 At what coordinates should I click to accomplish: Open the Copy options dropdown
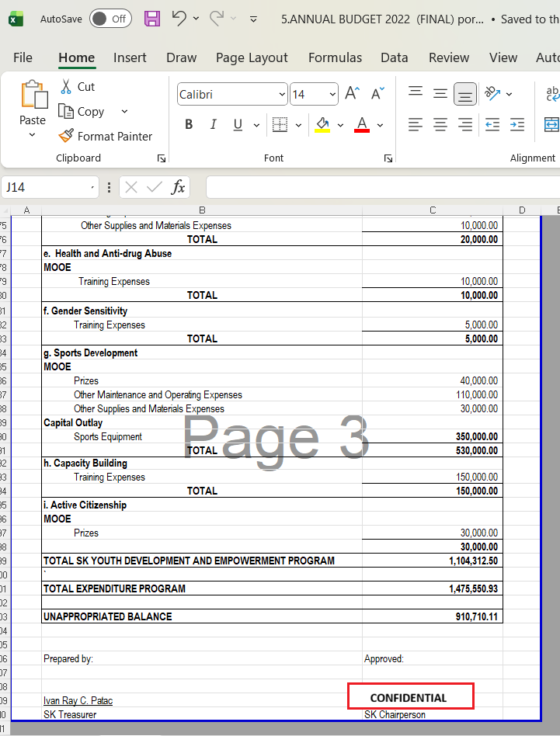tap(124, 112)
